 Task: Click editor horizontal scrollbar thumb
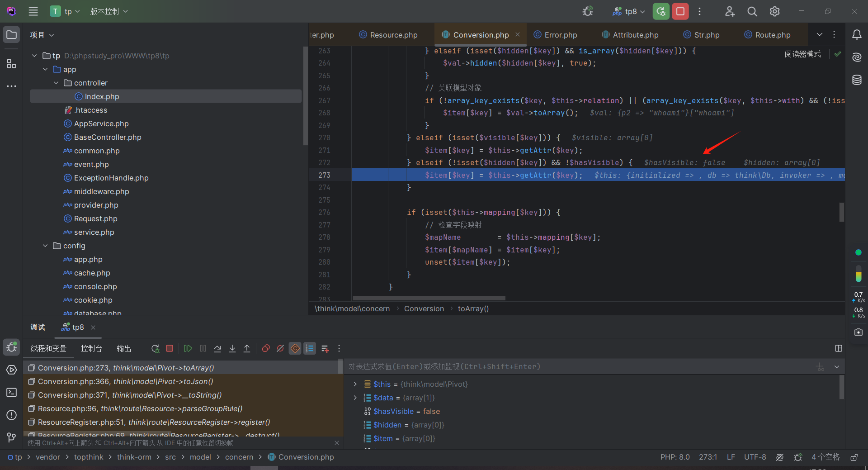point(429,298)
